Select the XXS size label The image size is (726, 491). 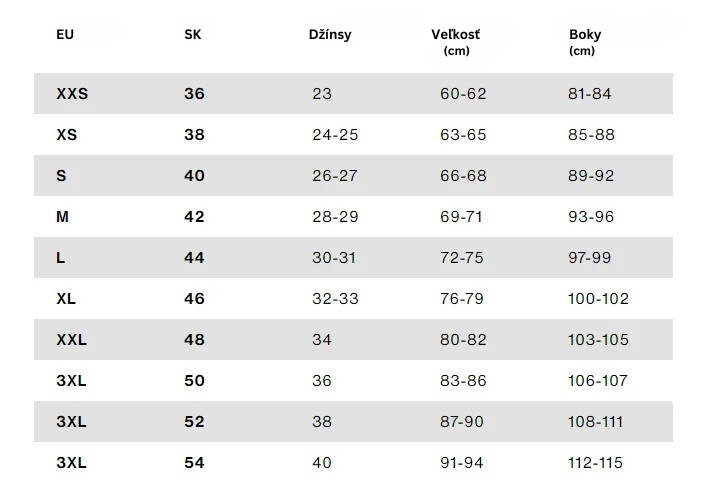click(72, 94)
